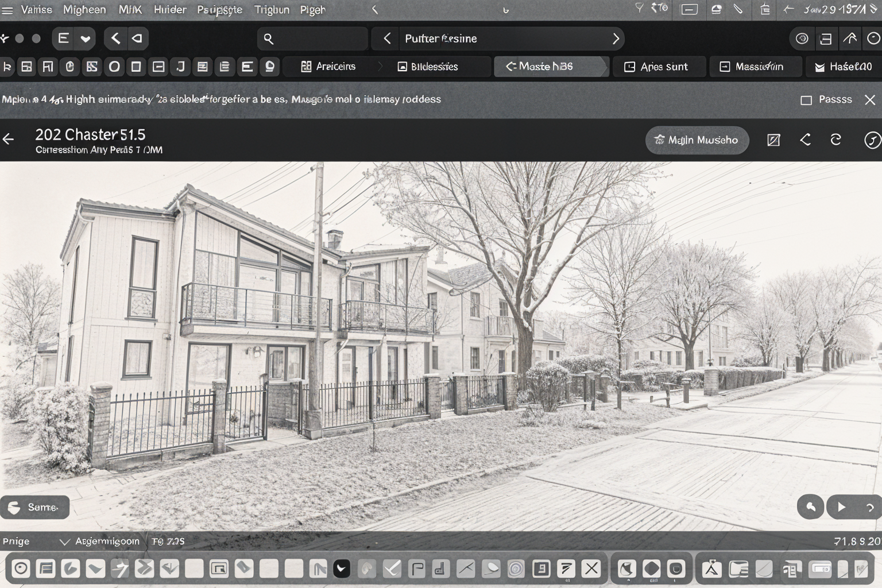Image resolution: width=882 pixels, height=588 pixels.
Task: Close the notification banner
Action: pos(870,100)
